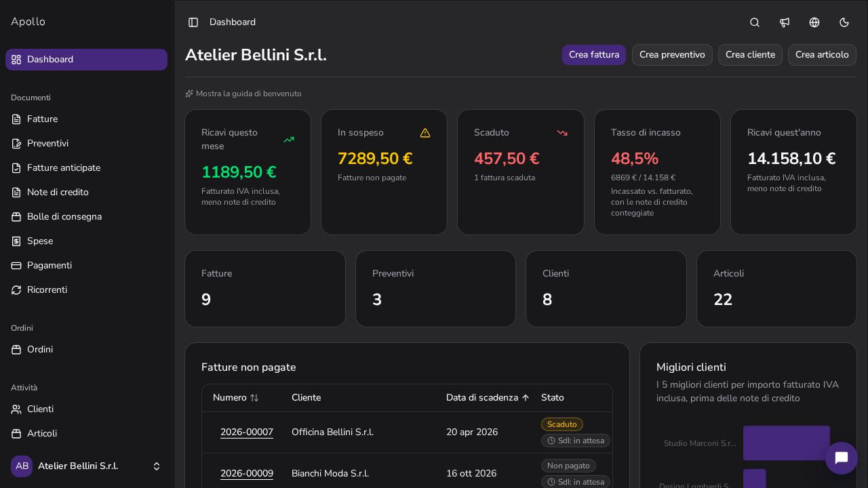Click Crea preventivo button
868x488 pixels.
coord(672,55)
